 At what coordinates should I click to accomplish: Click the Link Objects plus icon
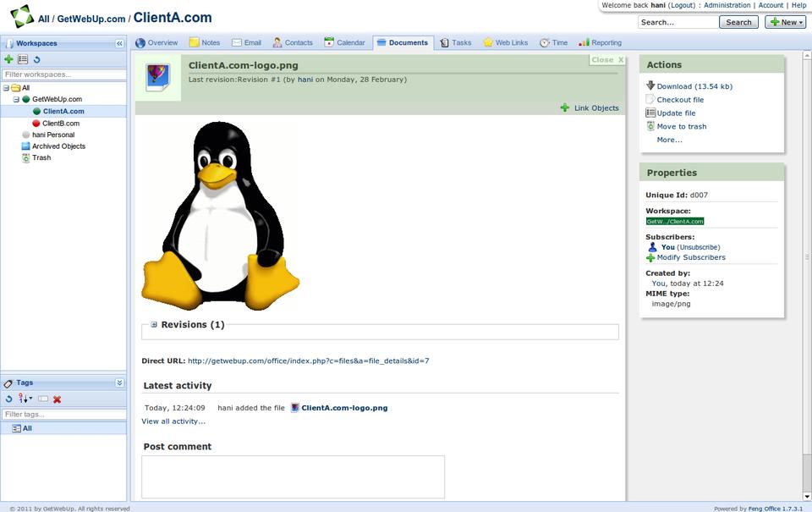tap(565, 107)
